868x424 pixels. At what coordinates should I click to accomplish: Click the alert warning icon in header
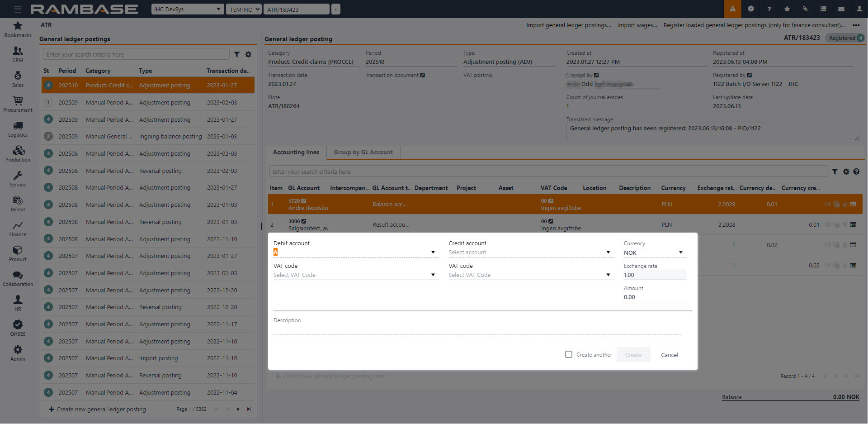732,9
